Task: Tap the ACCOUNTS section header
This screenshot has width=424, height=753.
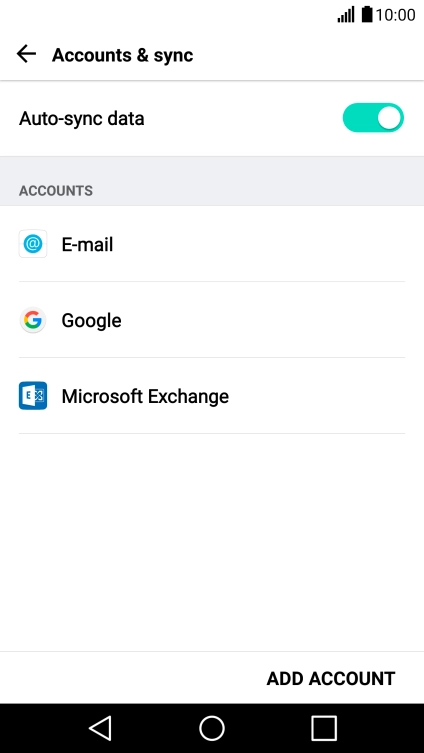Action: tap(56, 191)
